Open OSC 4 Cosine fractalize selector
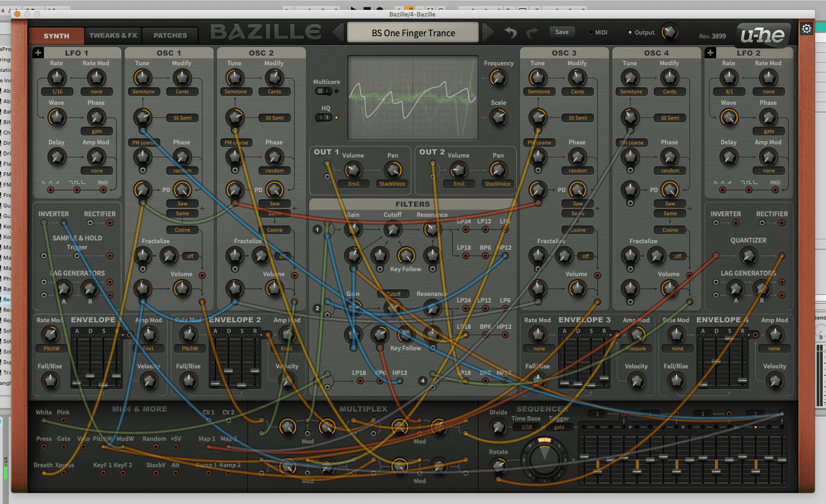This screenshot has width=826, height=504. coord(670,230)
